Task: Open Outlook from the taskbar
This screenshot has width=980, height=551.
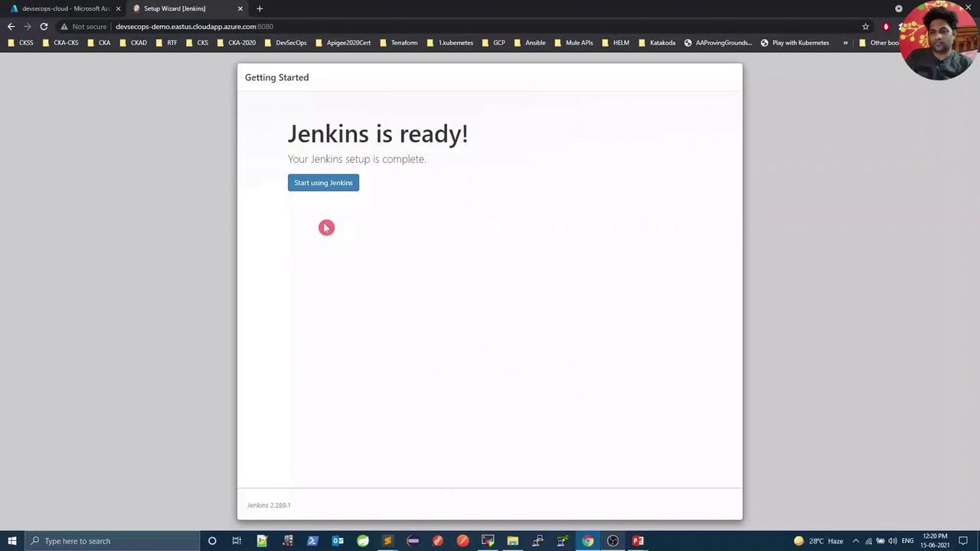Action: point(338,541)
